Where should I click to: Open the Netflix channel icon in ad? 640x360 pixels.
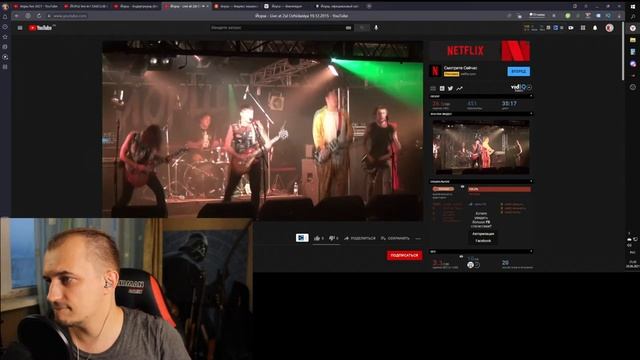pos(435,71)
